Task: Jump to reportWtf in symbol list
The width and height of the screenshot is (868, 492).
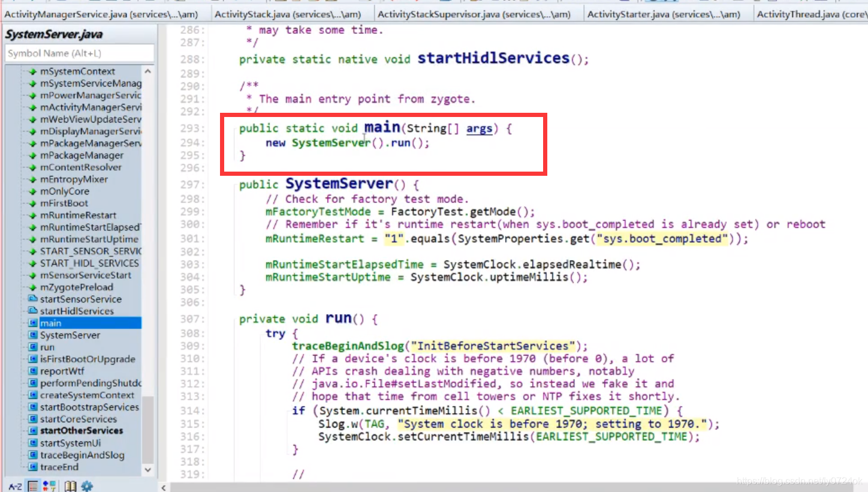Action: point(62,371)
